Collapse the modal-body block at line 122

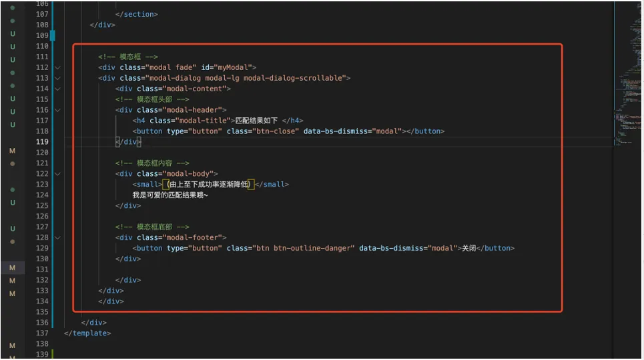pyautogui.click(x=57, y=173)
